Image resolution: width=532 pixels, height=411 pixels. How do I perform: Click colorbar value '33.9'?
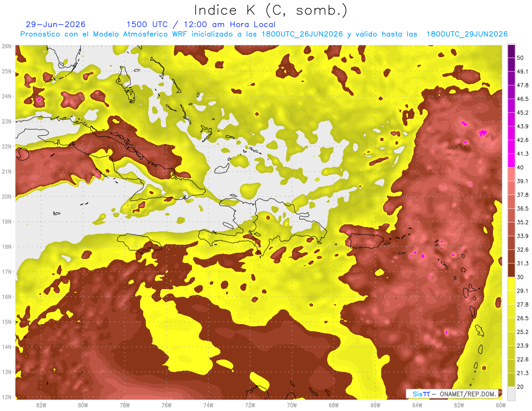point(522,236)
